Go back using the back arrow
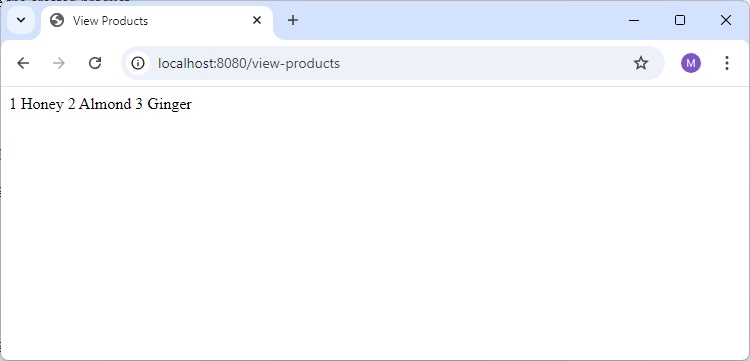 tap(23, 63)
